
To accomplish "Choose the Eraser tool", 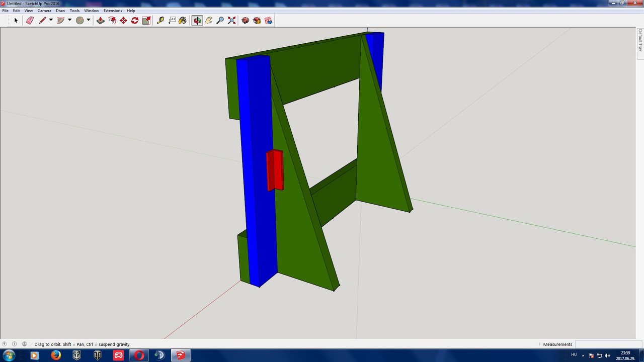I will [30, 21].
